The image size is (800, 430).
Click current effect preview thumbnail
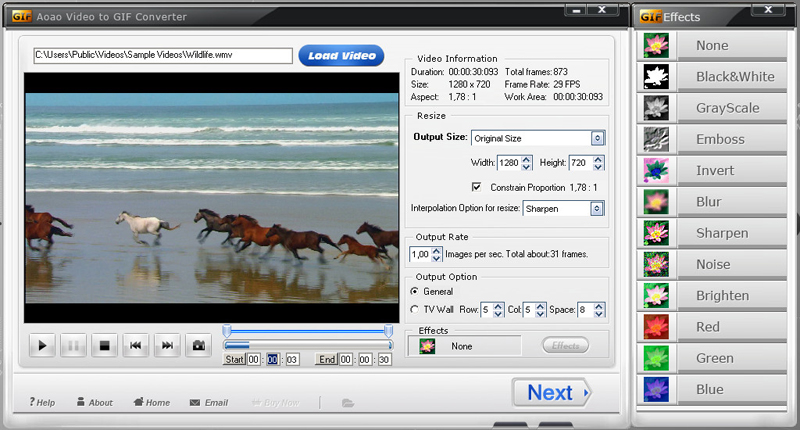click(427, 346)
